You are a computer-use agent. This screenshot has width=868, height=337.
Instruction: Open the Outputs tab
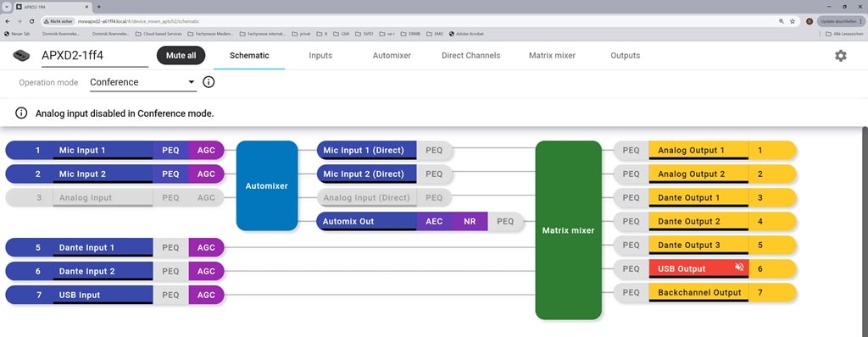[x=625, y=55]
